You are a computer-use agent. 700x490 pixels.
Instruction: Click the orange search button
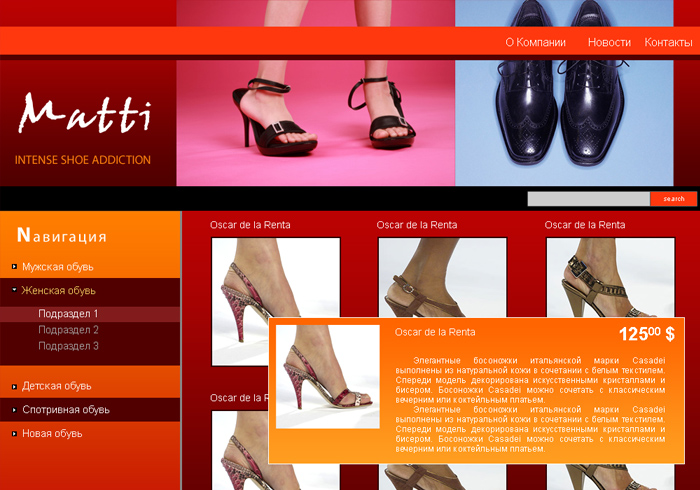tap(674, 199)
